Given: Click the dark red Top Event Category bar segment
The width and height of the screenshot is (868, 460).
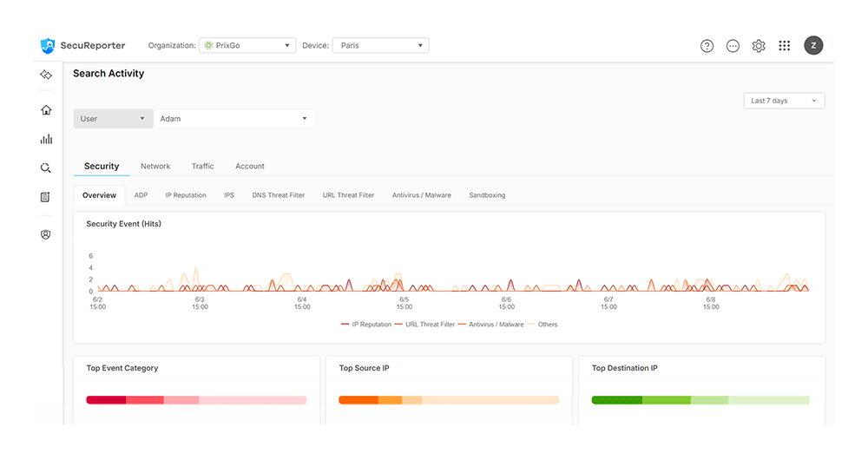Looking at the screenshot, I should tap(106, 399).
